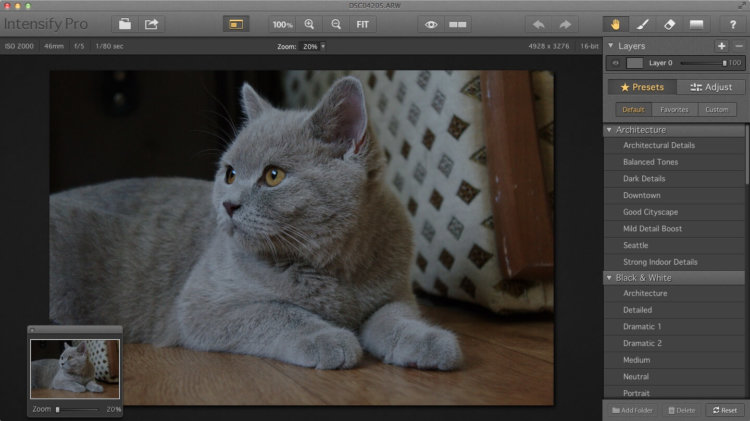Image resolution: width=750 pixels, height=421 pixels.
Task: Open help with the question mark
Action: (733, 24)
